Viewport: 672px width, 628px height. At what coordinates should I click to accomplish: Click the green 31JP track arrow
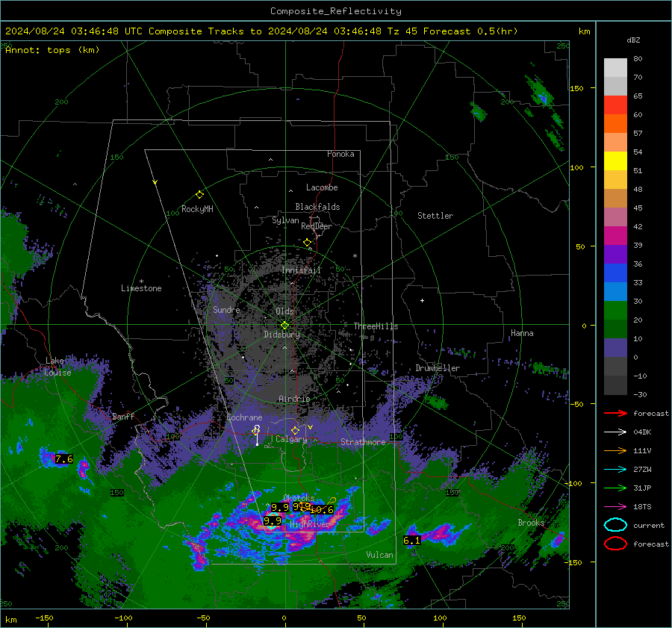[x=615, y=488]
